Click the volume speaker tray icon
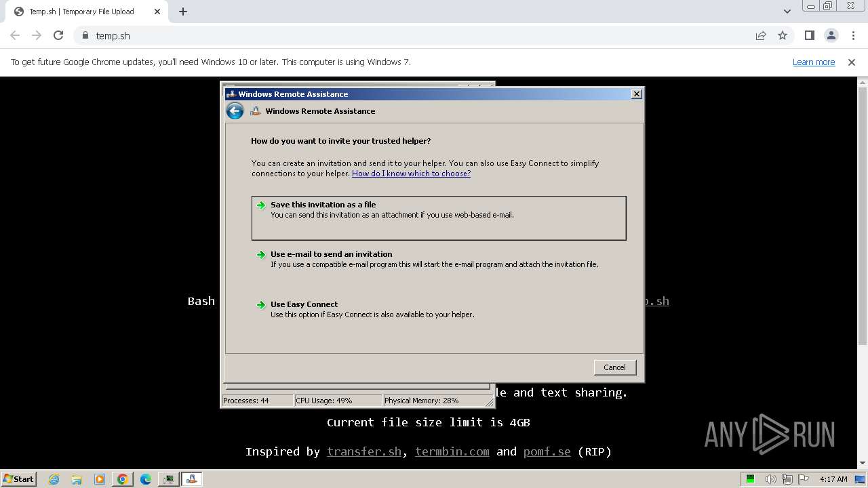 click(x=771, y=479)
